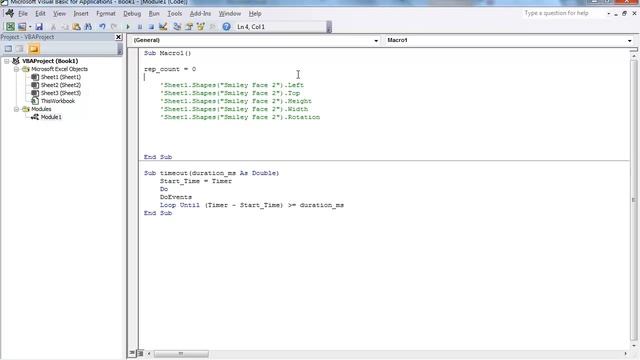Click the Toolbox toolbar icon
640x360 pixels.
pyautogui.click(x=212, y=27)
